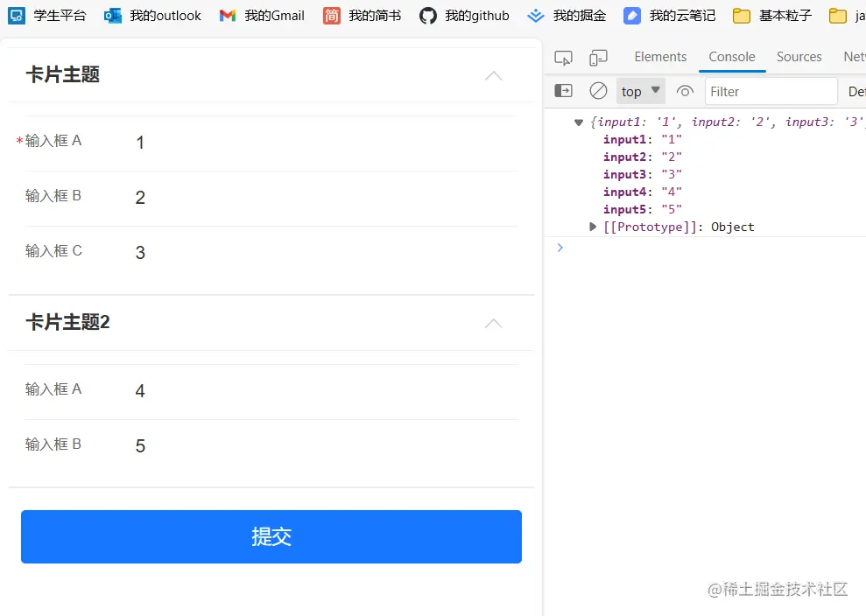This screenshot has height=616, width=866.
Task: Expand the [[Prototype]] Object entry
Action: pyautogui.click(x=592, y=226)
